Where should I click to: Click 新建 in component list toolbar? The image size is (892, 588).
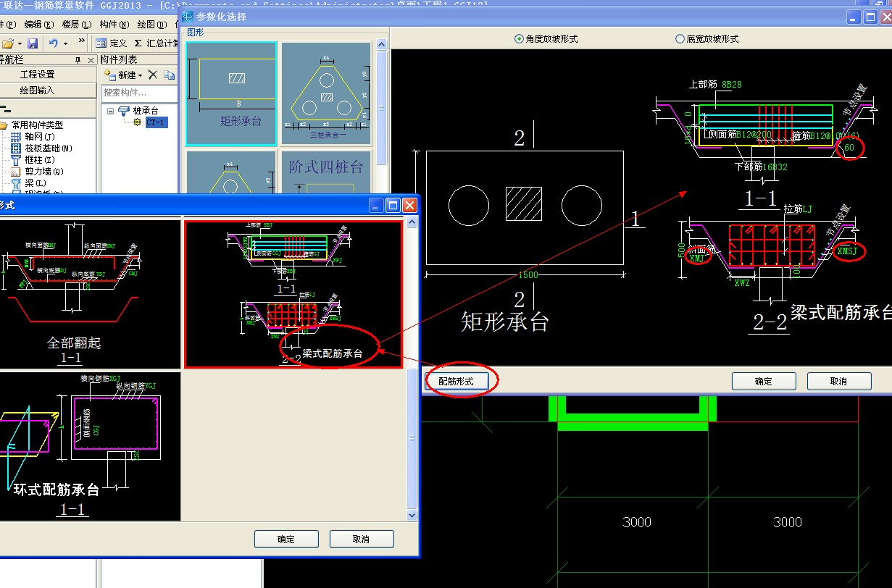(124, 75)
